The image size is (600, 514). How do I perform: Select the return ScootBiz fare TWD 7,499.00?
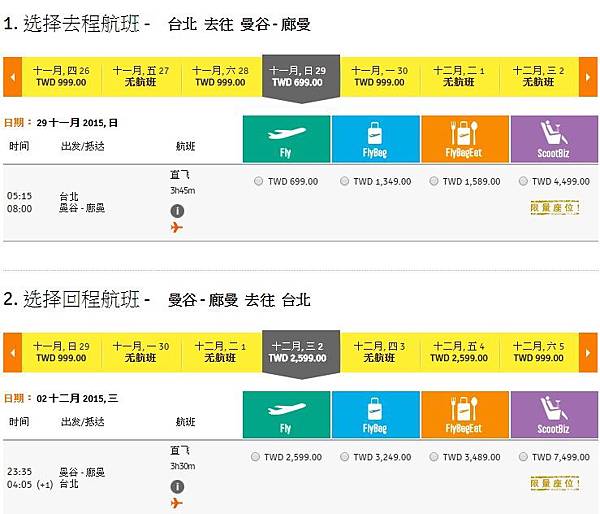(523, 457)
